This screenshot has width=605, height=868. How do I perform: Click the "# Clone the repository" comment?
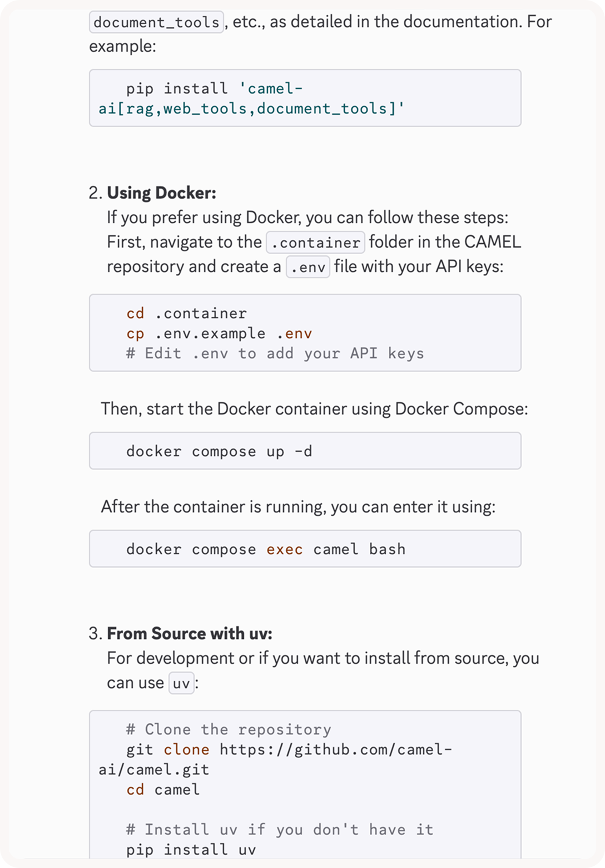click(x=228, y=729)
